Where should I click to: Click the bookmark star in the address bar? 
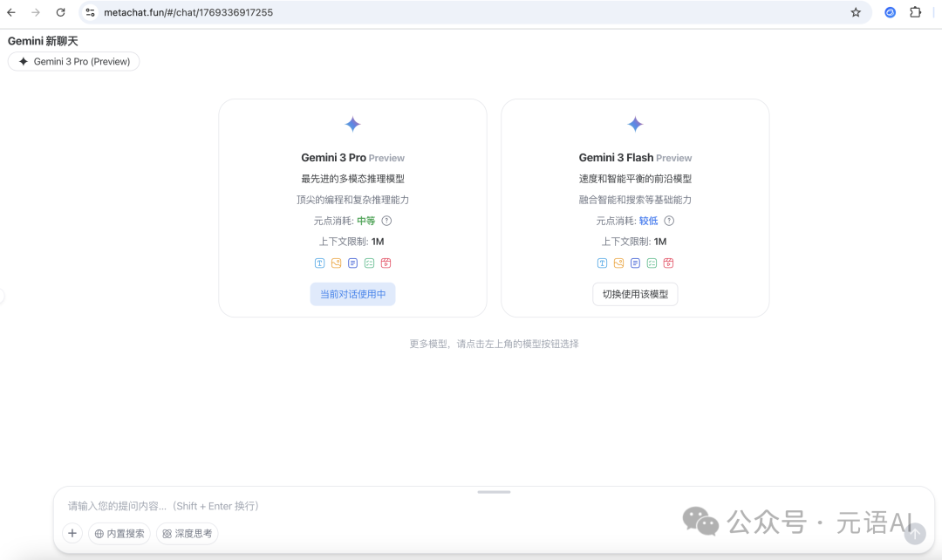[856, 12]
